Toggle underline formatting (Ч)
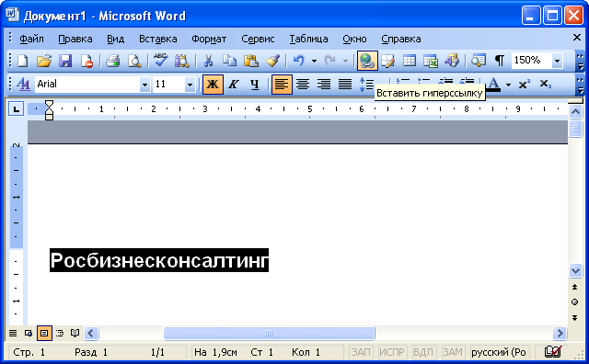589x364 pixels. coord(255,84)
